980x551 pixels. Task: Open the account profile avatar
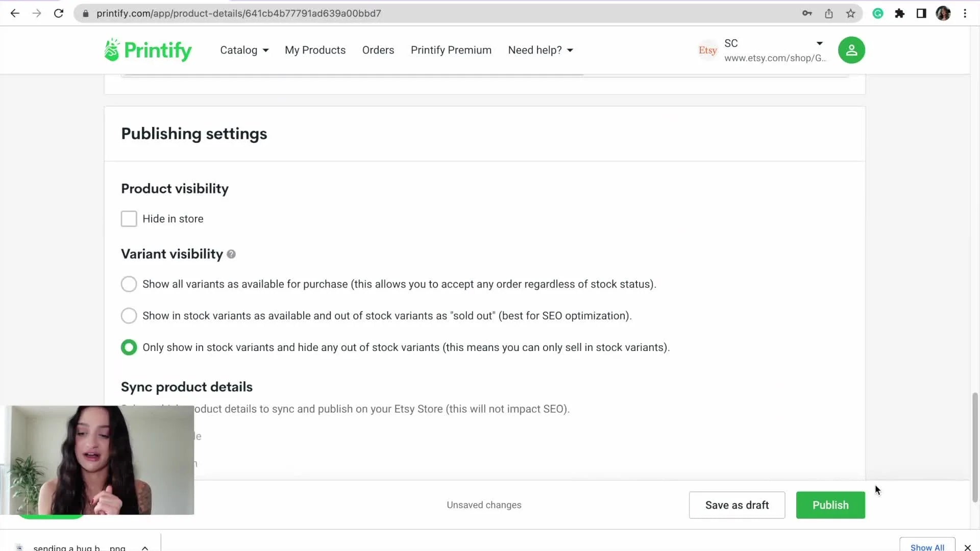[x=851, y=49]
